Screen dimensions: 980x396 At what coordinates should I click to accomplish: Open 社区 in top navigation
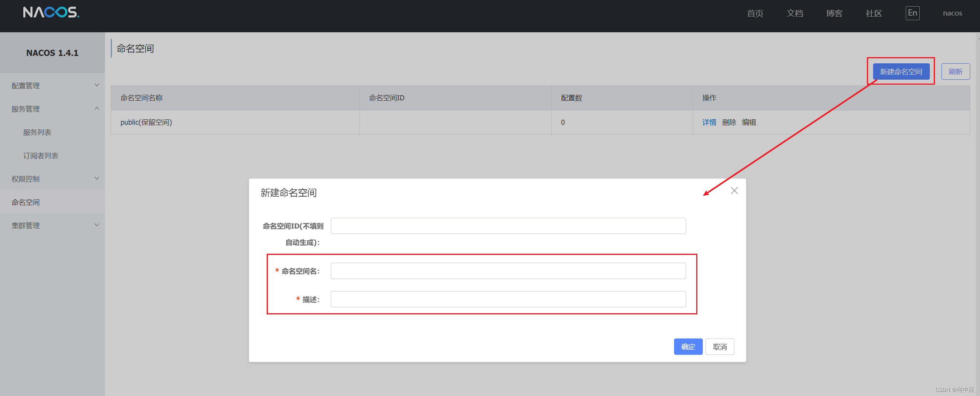874,14
